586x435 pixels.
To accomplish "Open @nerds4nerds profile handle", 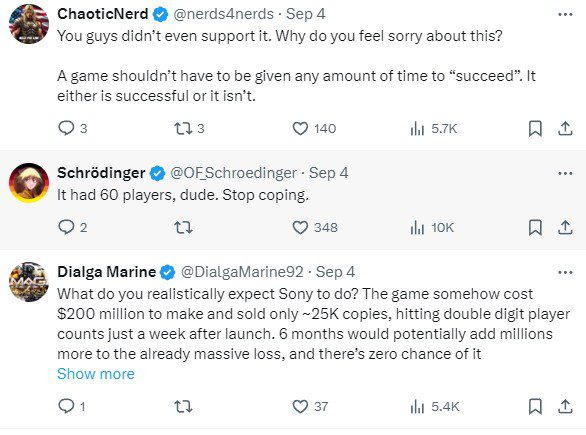I will pyautogui.click(x=223, y=14).
